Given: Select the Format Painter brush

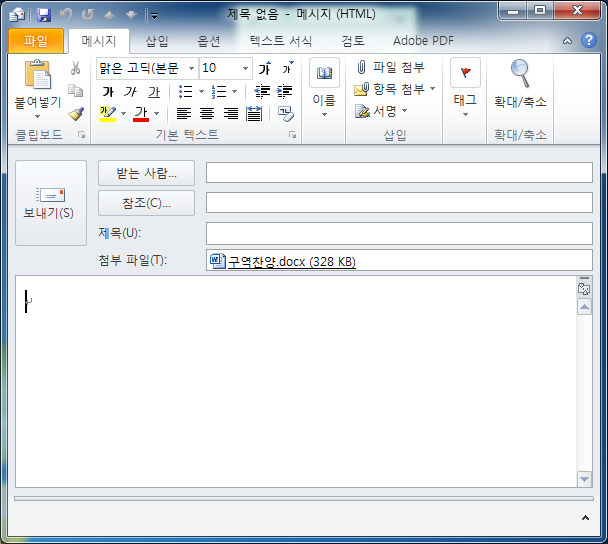Looking at the screenshot, I should (x=76, y=114).
